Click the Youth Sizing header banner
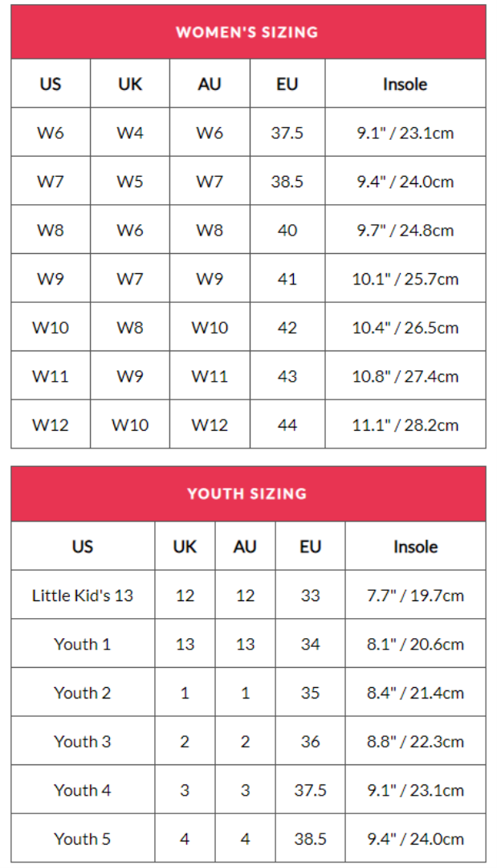 (x=247, y=493)
